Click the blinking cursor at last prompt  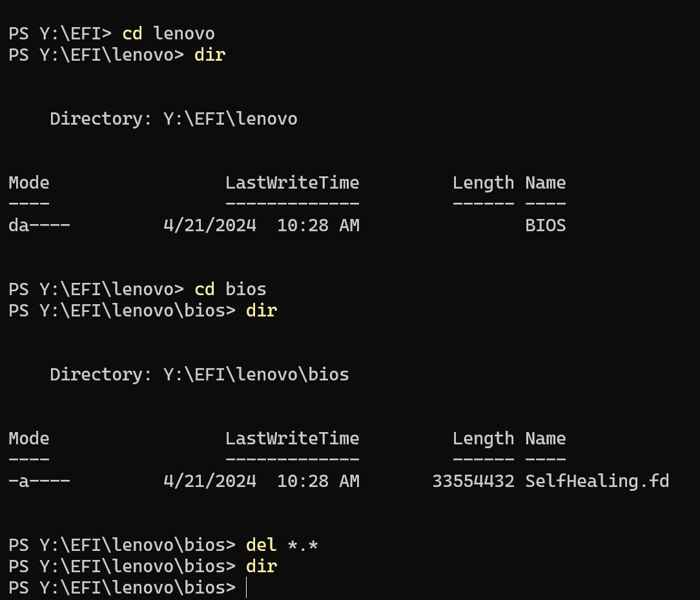click(247, 588)
